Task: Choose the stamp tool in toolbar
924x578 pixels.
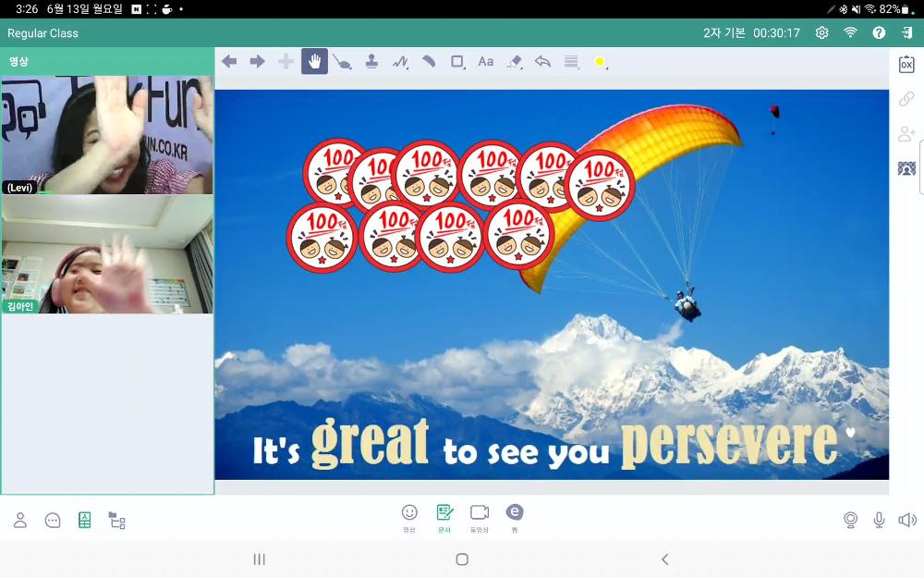Action: [371, 62]
